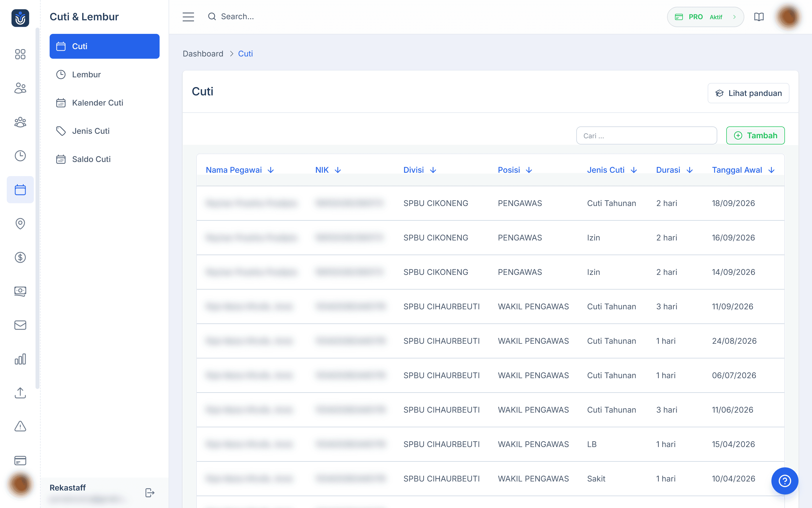Sort table by NIK column
This screenshot has height=508, width=812.
328,170
